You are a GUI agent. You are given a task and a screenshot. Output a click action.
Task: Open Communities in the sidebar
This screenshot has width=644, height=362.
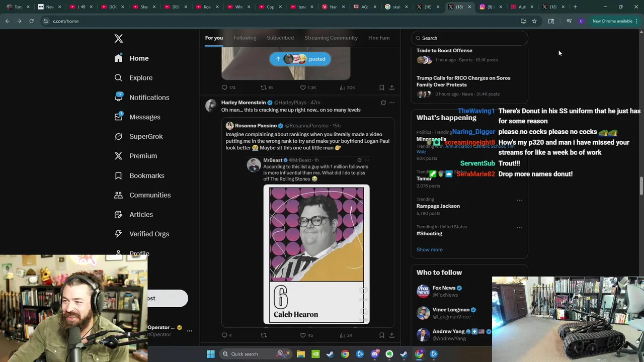pos(142,195)
